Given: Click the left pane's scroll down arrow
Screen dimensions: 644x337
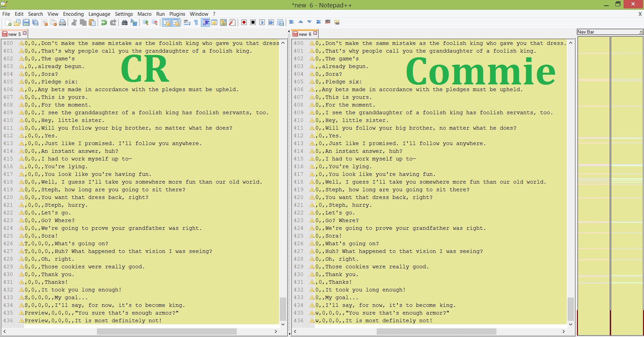Looking at the screenshot, I should 283,324.
